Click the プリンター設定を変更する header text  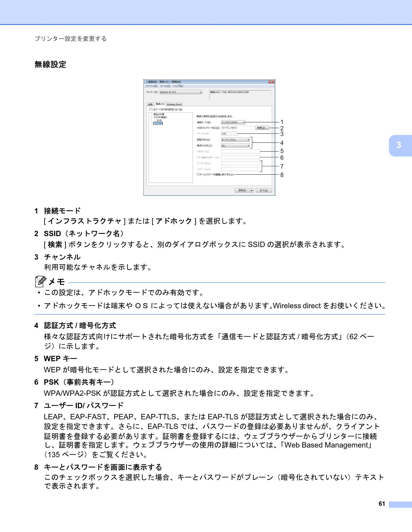click(71, 39)
